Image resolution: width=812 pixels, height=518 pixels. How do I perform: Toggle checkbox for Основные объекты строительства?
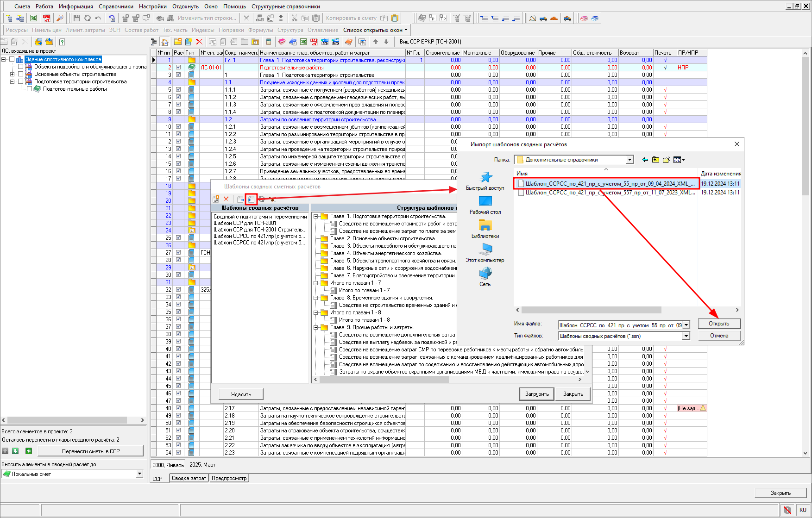[x=20, y=74]
